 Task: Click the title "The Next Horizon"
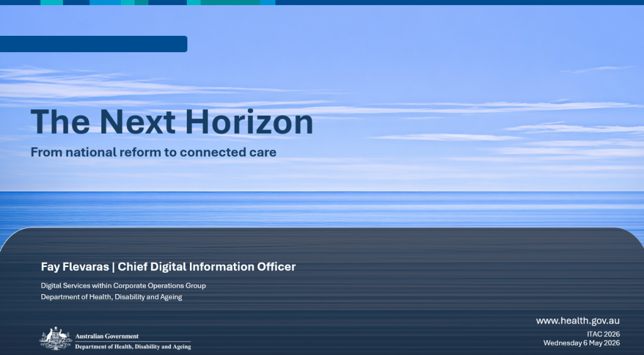(172, 122)
